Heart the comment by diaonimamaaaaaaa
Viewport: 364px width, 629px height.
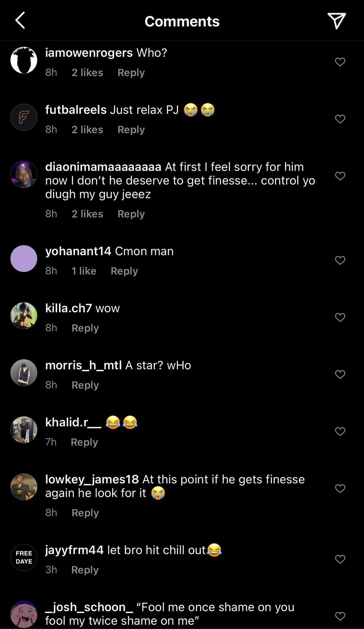click(340, 176)
